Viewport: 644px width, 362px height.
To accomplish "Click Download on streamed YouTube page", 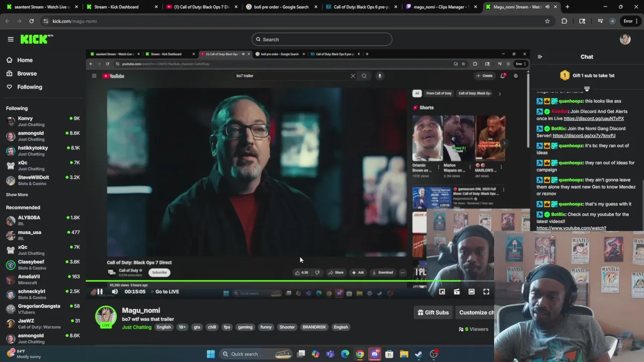I will (382, 273).
